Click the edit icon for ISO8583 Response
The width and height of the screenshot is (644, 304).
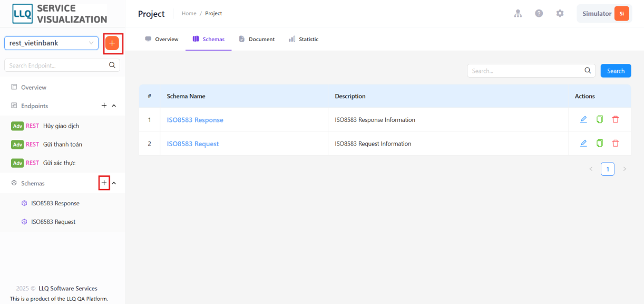[x=583, y=119]
